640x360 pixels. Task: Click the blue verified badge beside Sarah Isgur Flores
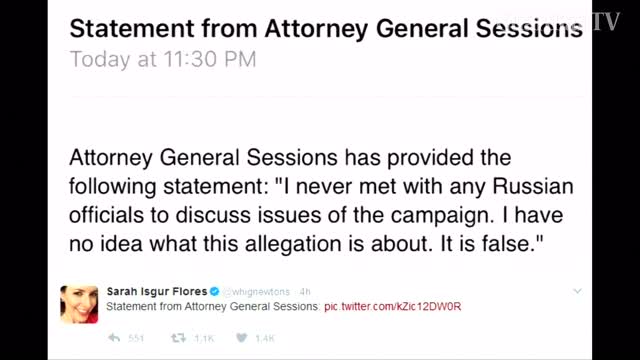point(215,291)
